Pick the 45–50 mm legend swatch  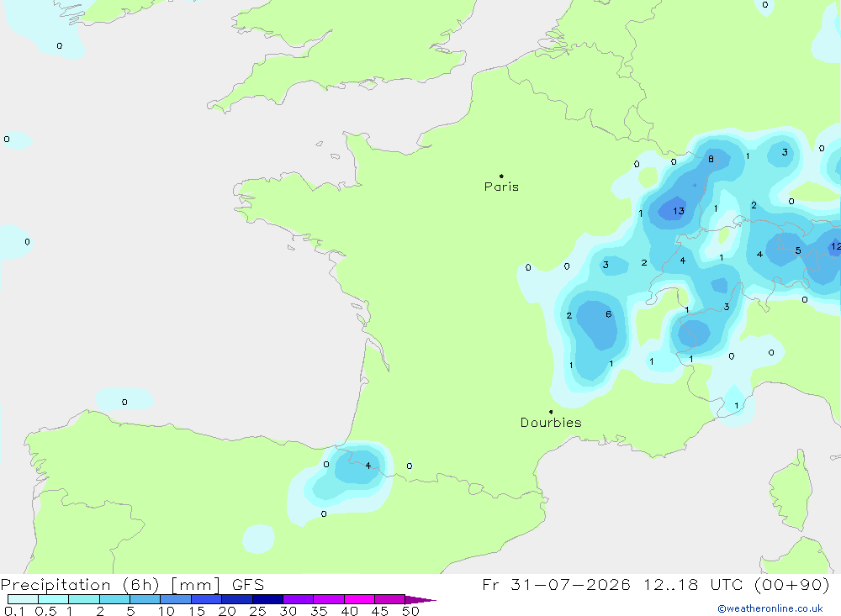390,599
